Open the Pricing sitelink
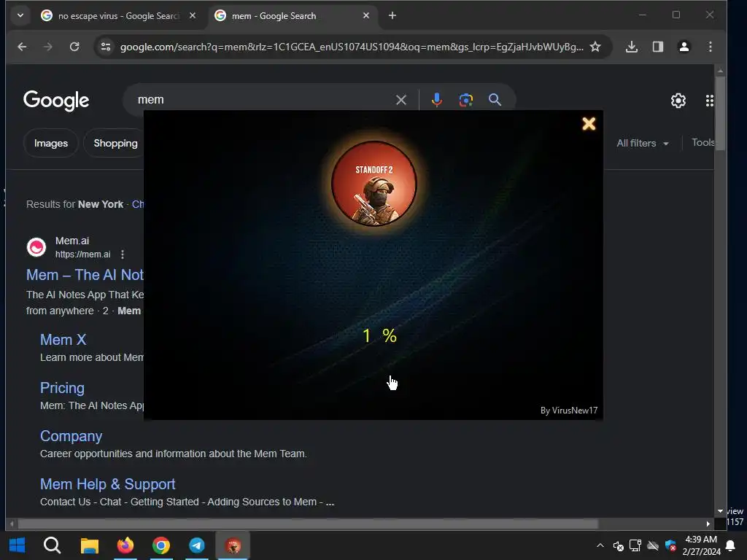Screen dimensions: 747x560 [x=63, y=388]
